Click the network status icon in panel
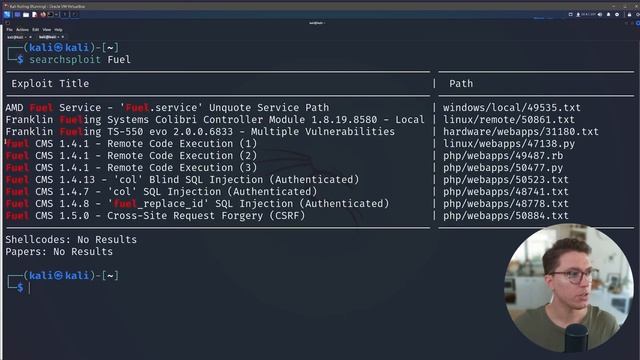 coord(578,14)
